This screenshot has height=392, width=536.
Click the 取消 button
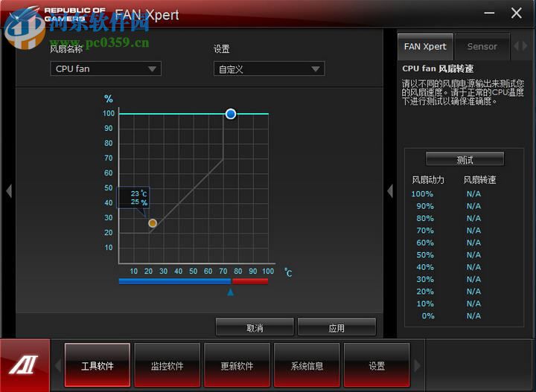point(255,327)
